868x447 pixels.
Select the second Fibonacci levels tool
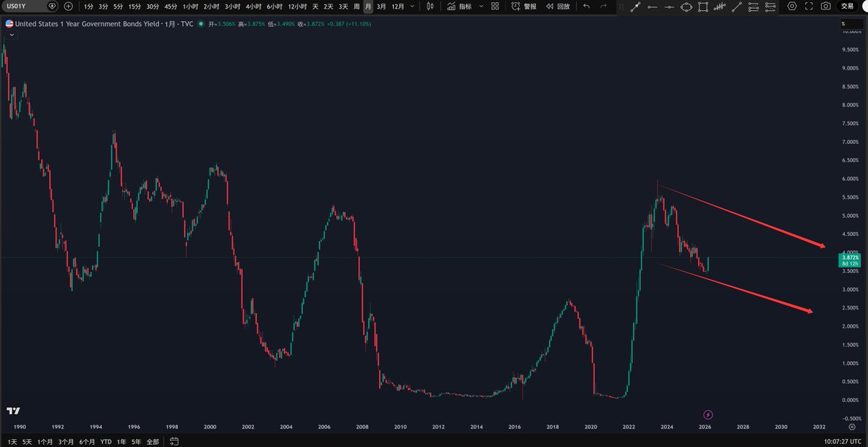coord(770,6)
